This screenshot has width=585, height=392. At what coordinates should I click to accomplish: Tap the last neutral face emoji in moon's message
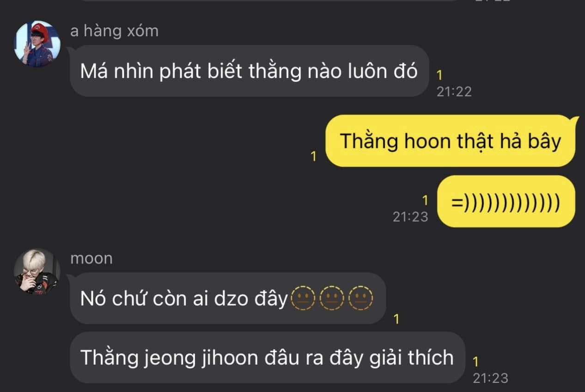360,299
